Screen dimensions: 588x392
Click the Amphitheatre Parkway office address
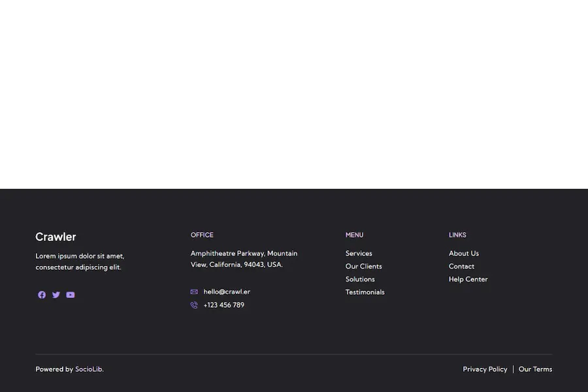click(244, 259)
